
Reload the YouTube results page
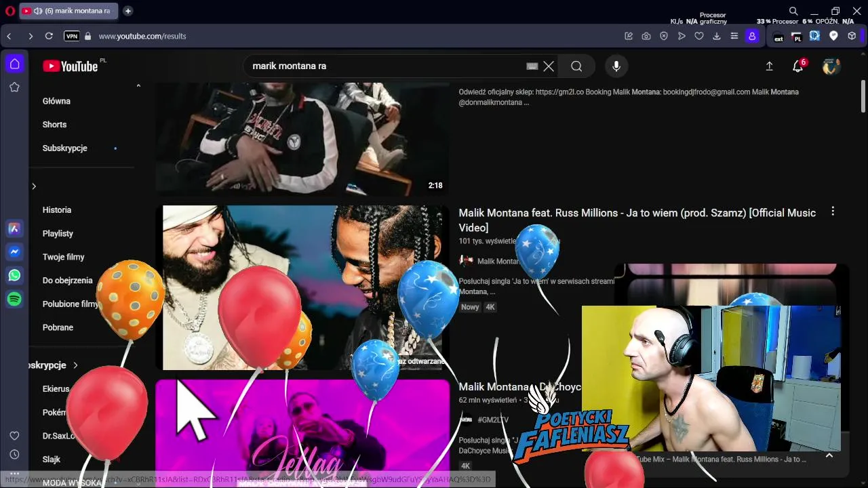49,36
